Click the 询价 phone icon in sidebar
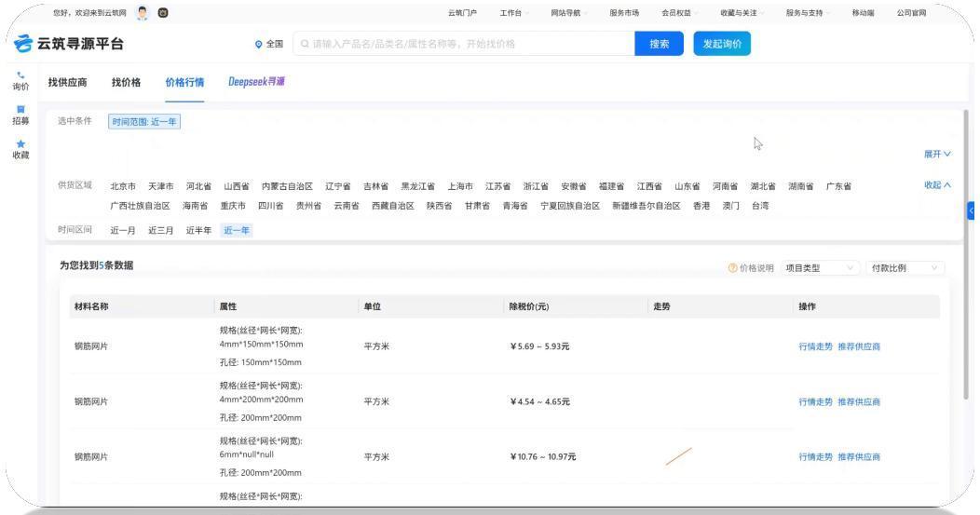This screenshot has height=515, width=980. point(20,75)
